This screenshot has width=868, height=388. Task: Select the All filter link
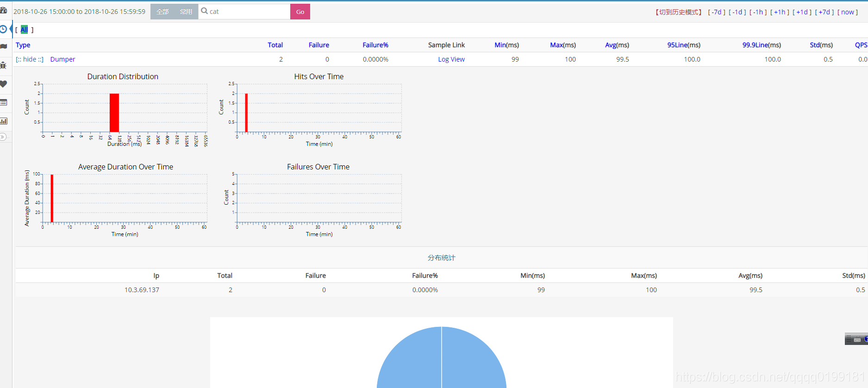coord(24,30)
